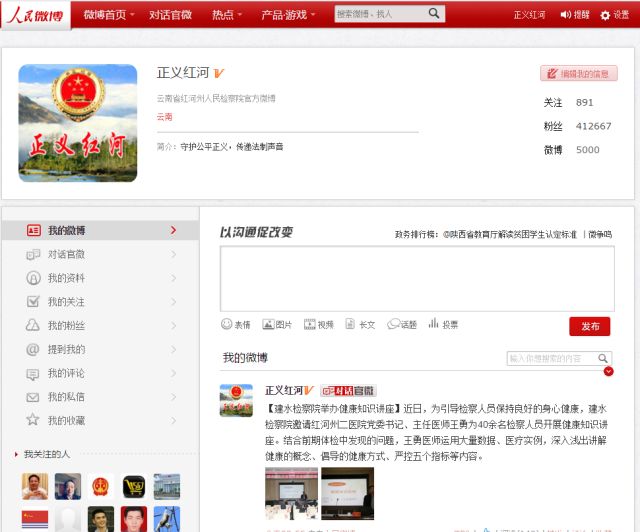Click the 我的私信 envelope icon
The image size is (640, 532).
pyautogui.click(x=33, y=397)
